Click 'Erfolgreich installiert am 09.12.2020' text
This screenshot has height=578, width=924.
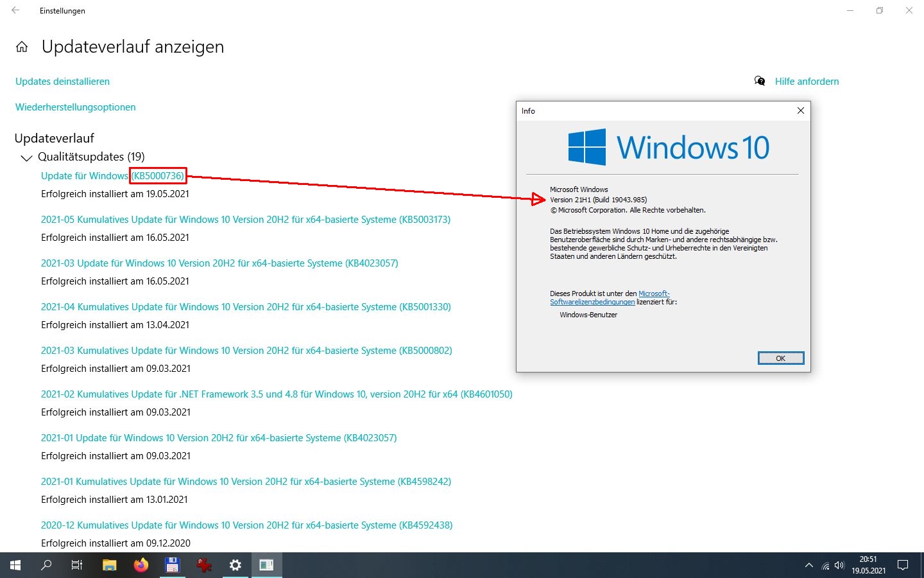pos(116,543)
